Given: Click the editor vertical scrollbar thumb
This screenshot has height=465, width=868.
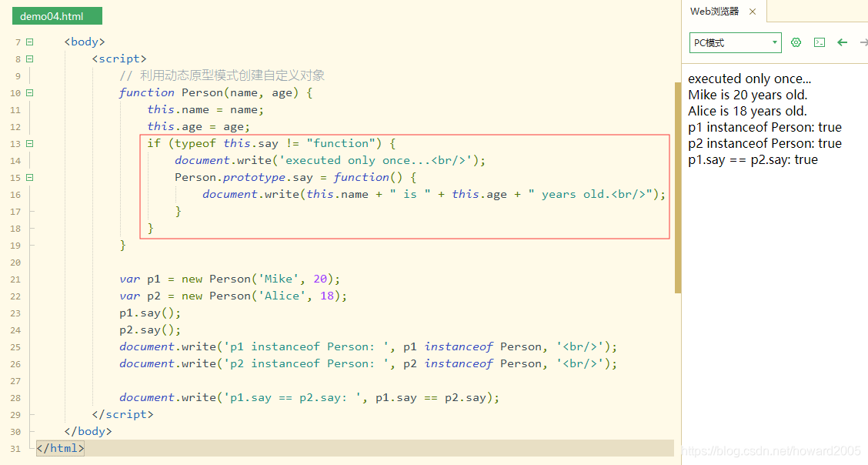Looking at the screenshot, I should 678,187.
